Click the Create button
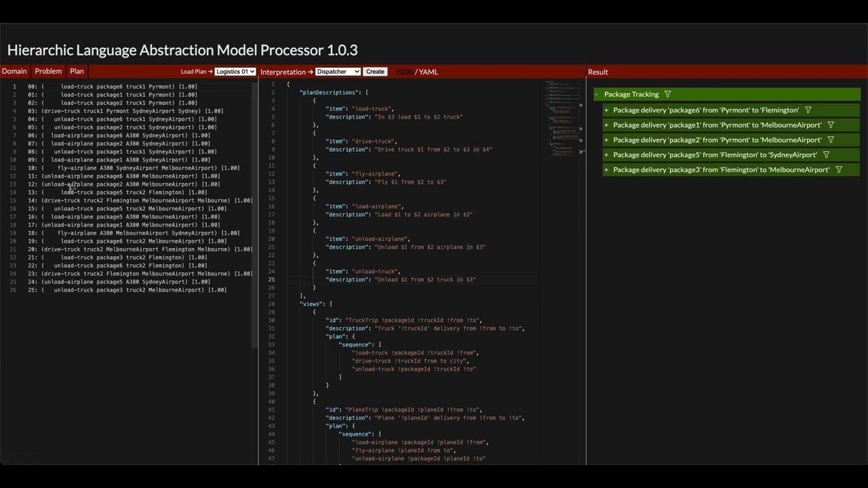This screenshot has height=488, width=868. pyautogui.click(x=375, y=72)
